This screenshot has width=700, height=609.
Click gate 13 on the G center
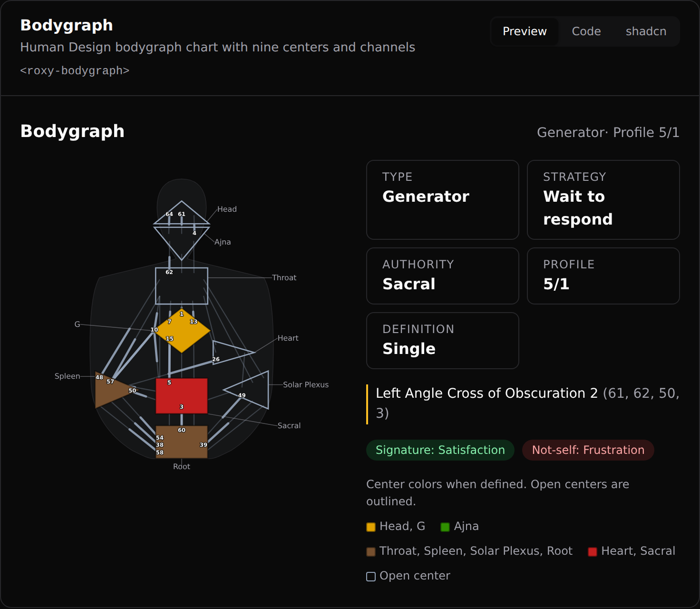[194, 322]
